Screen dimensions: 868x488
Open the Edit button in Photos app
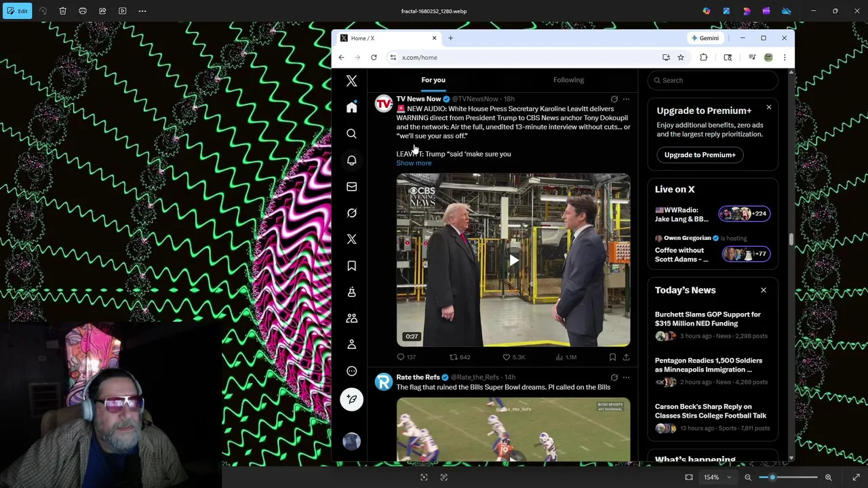17,11
